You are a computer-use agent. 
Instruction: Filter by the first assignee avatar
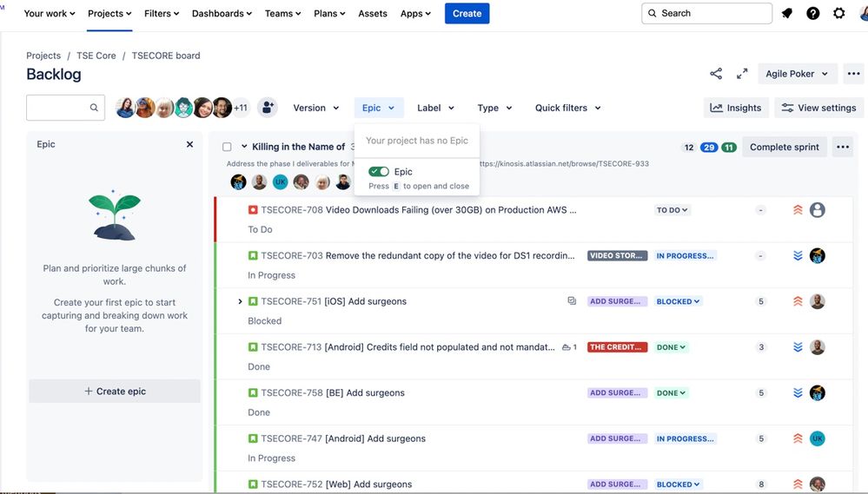[126, 108]
